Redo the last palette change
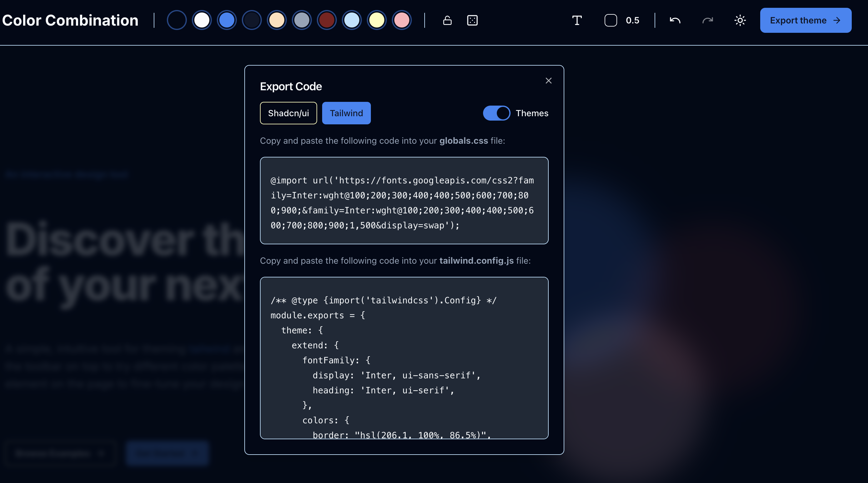Viewport: 868px width, 483px height. [x=708, y=20]
